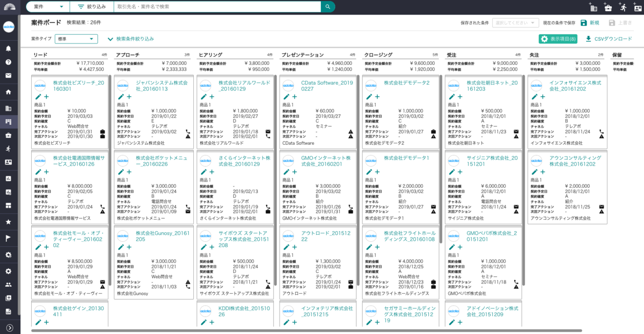Viewport: 644px width, 334px height.
Task: Go to home icon in left sidebar
Action: pos(9,92)
